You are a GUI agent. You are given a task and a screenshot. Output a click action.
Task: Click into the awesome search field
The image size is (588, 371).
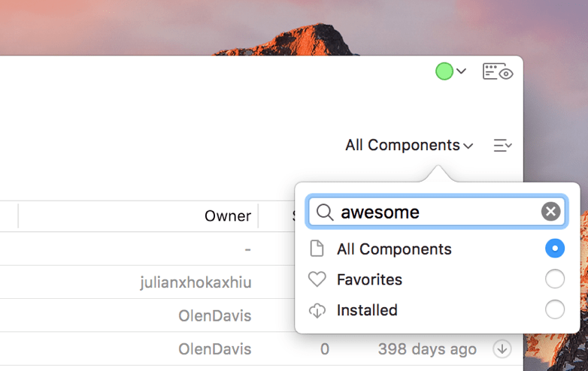click(437, 212)
